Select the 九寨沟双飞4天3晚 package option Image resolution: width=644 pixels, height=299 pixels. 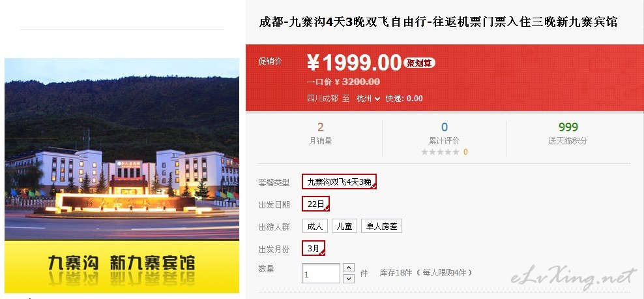click(339, 181)
